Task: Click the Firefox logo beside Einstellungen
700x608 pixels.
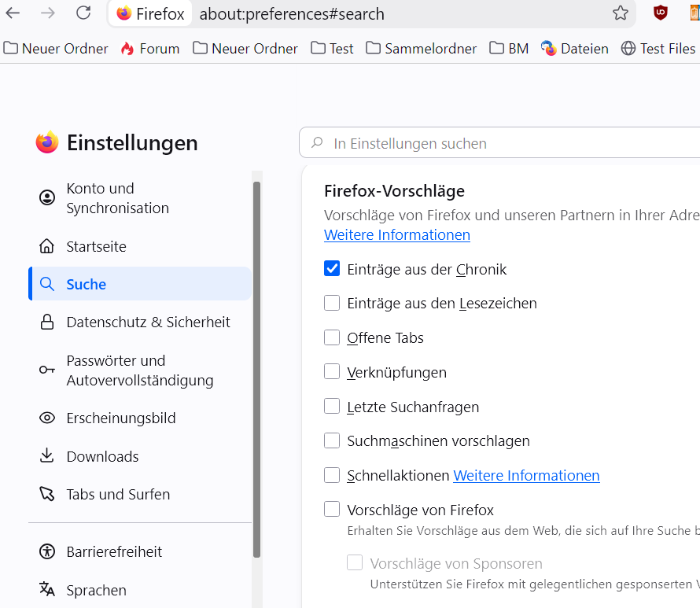Action: point(47,142)
